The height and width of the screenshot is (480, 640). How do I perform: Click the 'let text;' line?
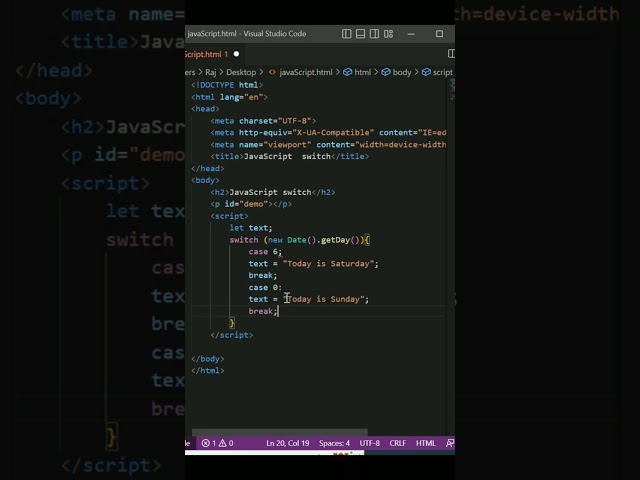pyautogui.click(x=251, y=228)
